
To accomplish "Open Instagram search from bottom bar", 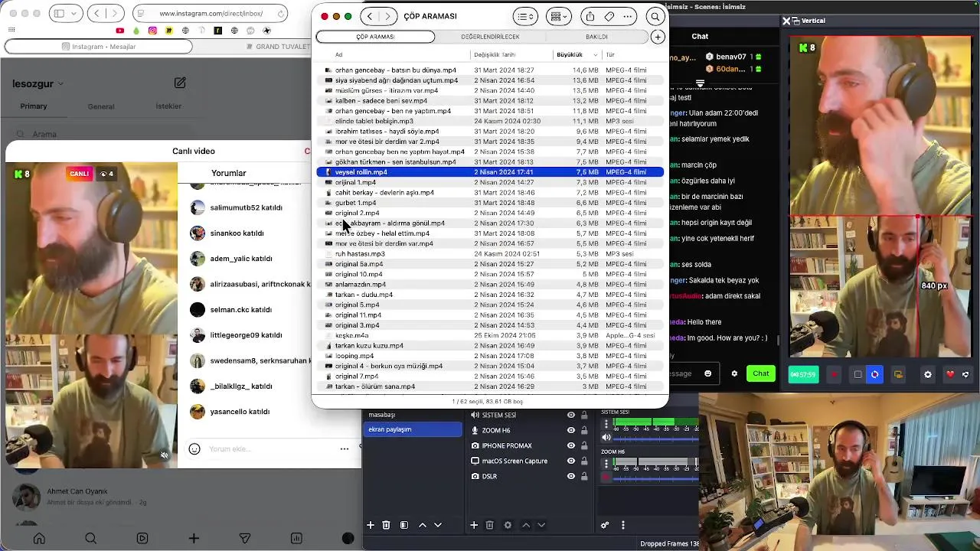I will coord(90,539).
